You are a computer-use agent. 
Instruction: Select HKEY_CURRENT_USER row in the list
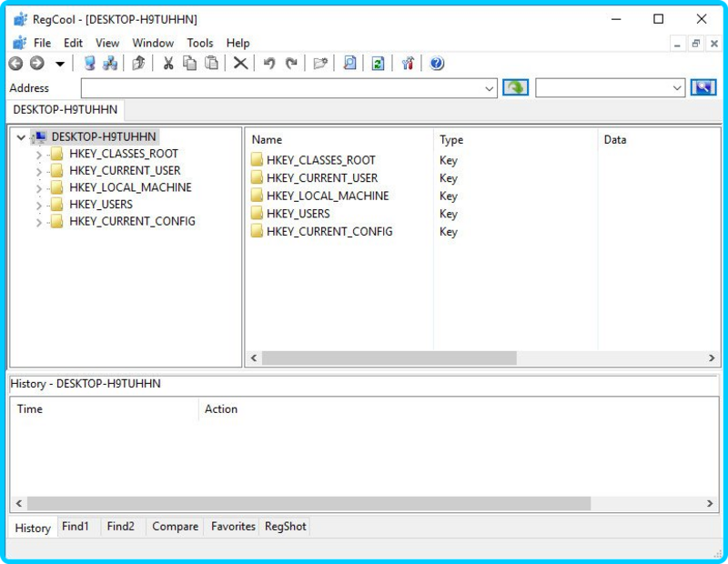322,177
